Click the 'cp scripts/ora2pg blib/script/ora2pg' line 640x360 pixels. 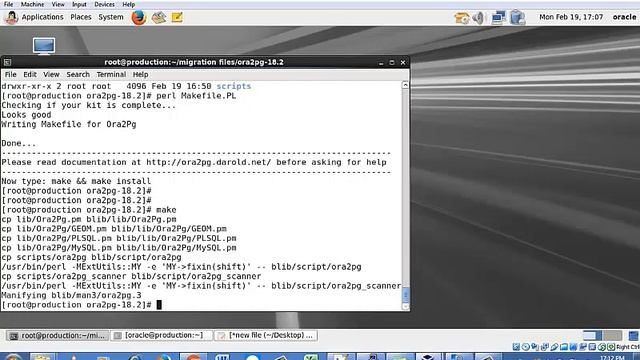click(x=91, y=257)
